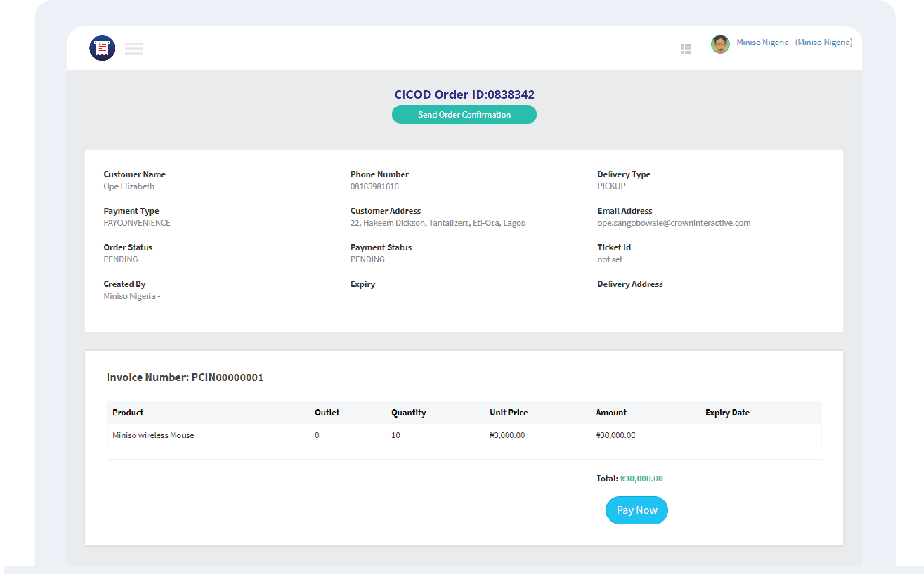Screen dimensions: 924x582
Task: Click the Delivery Address label
Action: click(x=630, y=284)
